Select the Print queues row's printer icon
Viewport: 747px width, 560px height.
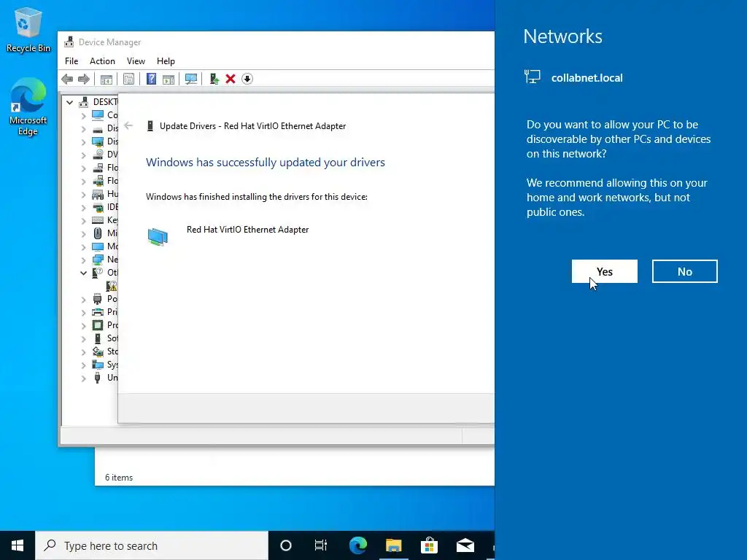pyautogui.click(x=98, y=312)
